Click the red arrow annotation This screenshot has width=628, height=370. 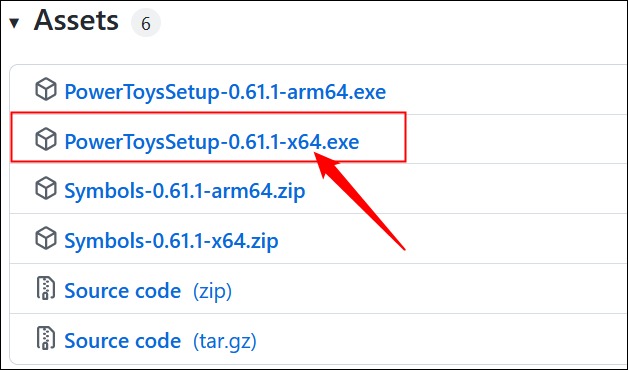point(359,200)
